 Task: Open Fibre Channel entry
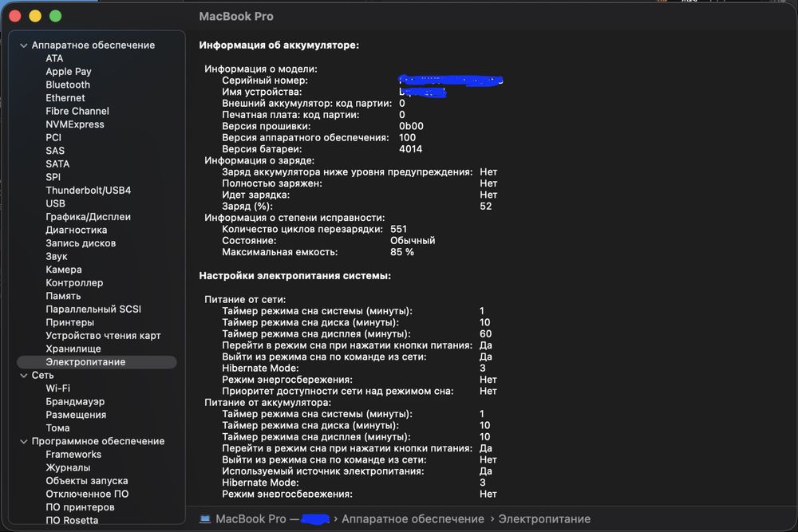coord(77,112)
